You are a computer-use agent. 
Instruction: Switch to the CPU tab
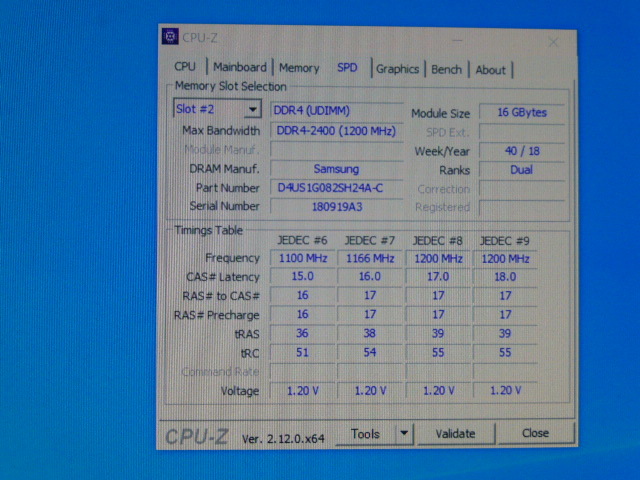[185, 67]
